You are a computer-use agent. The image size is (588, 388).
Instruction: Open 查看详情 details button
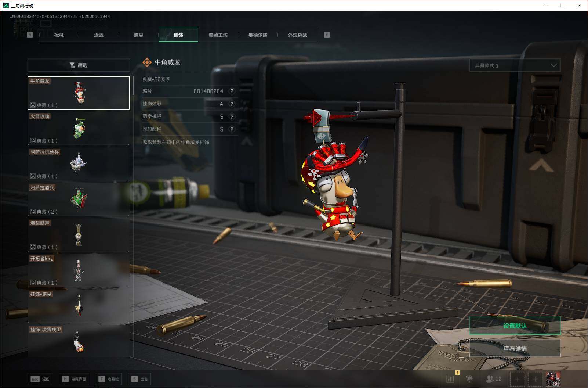tap(515, 348)
